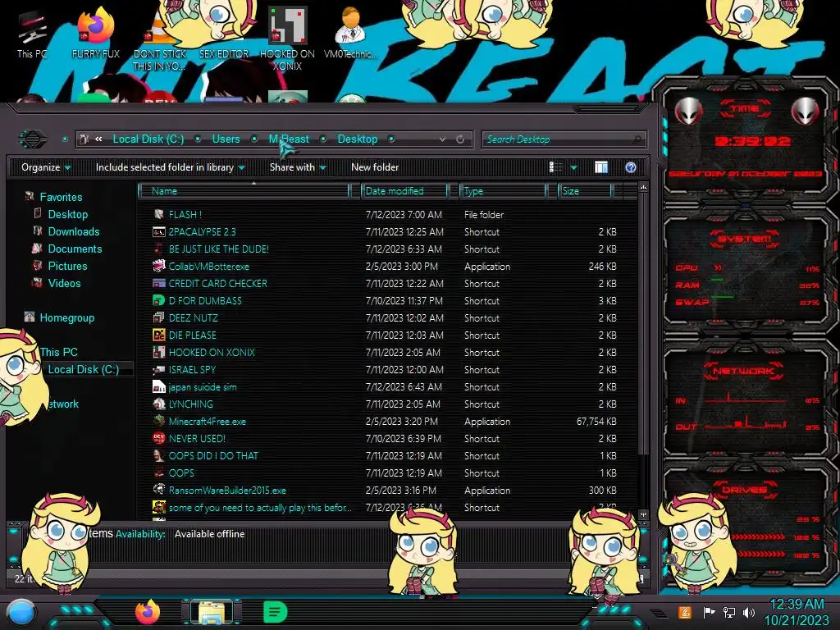Click the Help question mark icon

(x=631, y=167)
